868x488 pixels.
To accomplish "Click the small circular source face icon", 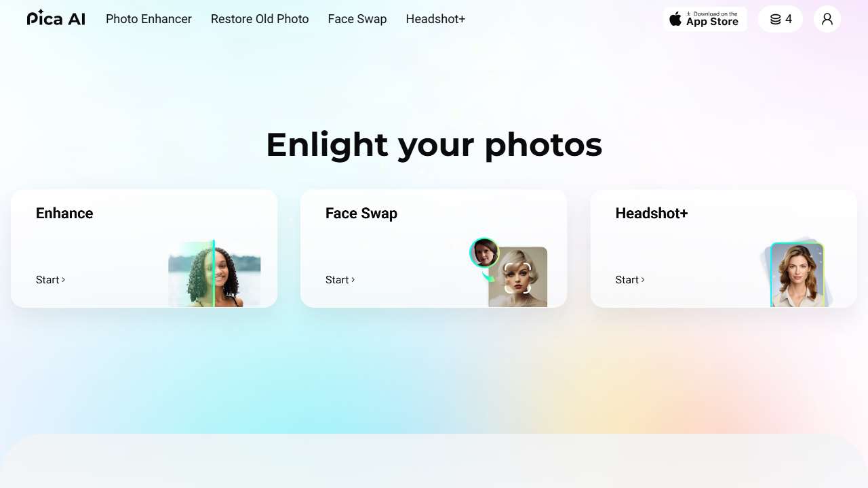I will tap(484, 252).
